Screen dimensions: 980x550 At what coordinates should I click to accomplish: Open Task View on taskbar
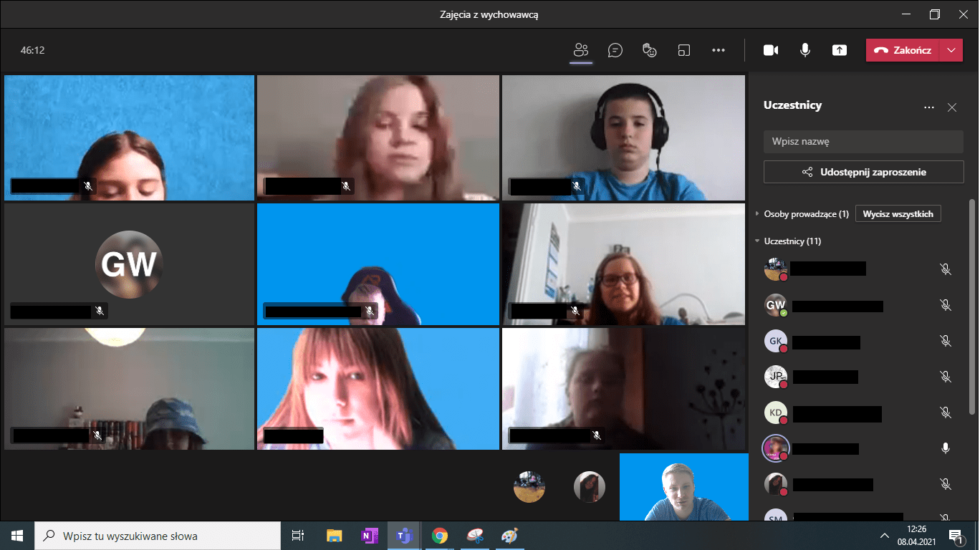pyautogui.click(x=299, y=536)
